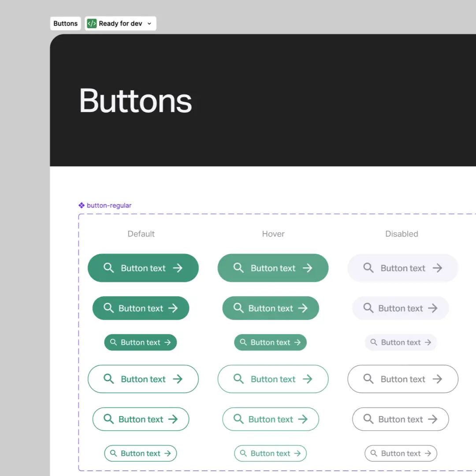Click search icon in largest filled Default button
Screen dimensions: 476x476
(108, 268)
